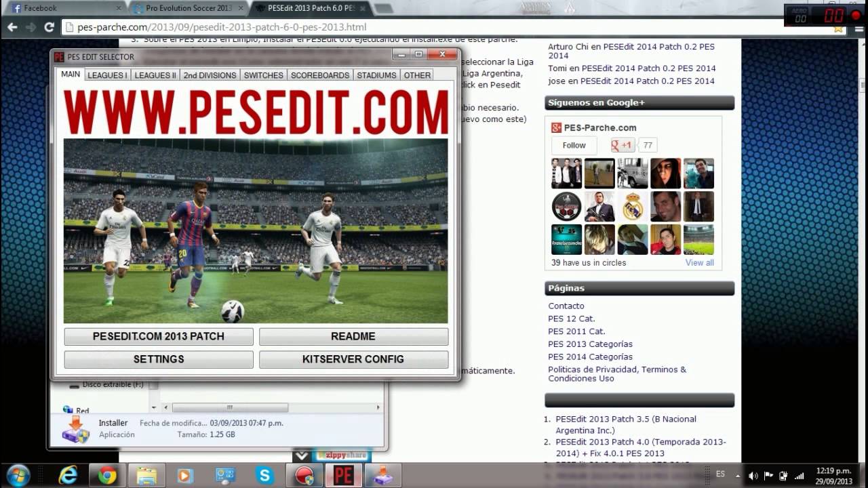Click the Real Madrid crest thumbnail

pyautogui.click(x=633, y=207)
